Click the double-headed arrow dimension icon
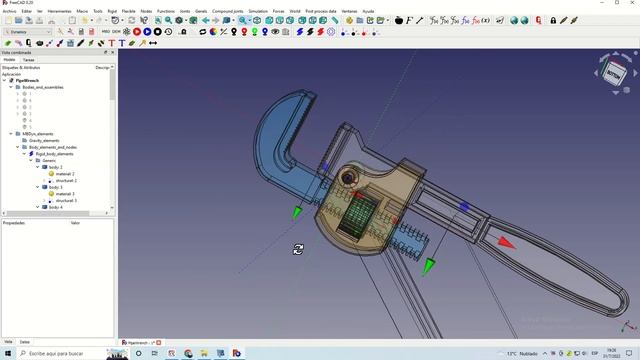This screenshot has height=360, width=640. click(x=153, y=43)
